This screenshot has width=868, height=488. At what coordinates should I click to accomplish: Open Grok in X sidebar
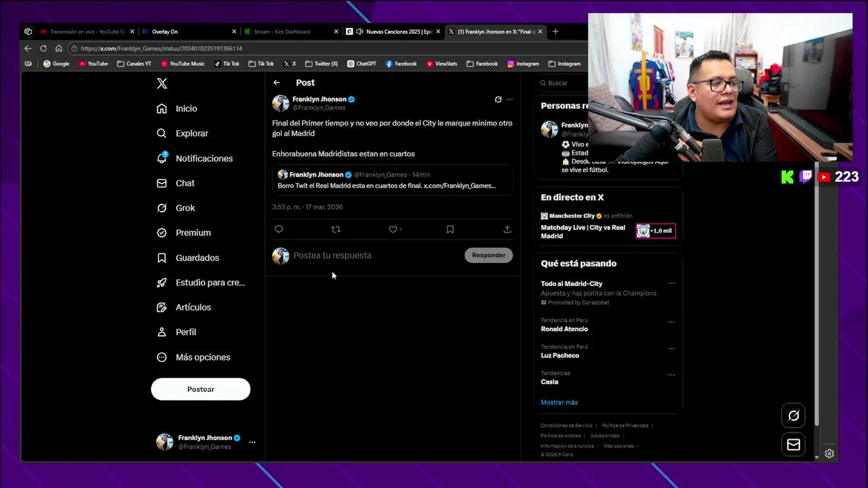point(176,208)
